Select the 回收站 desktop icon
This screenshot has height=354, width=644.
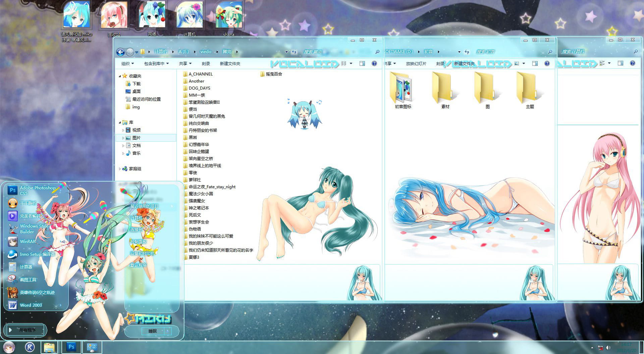(114, 15)
